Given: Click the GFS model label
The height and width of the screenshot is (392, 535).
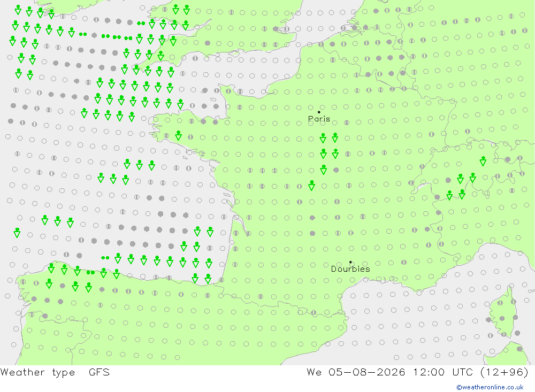Looking at the screenshot, I should pos(100,372).
